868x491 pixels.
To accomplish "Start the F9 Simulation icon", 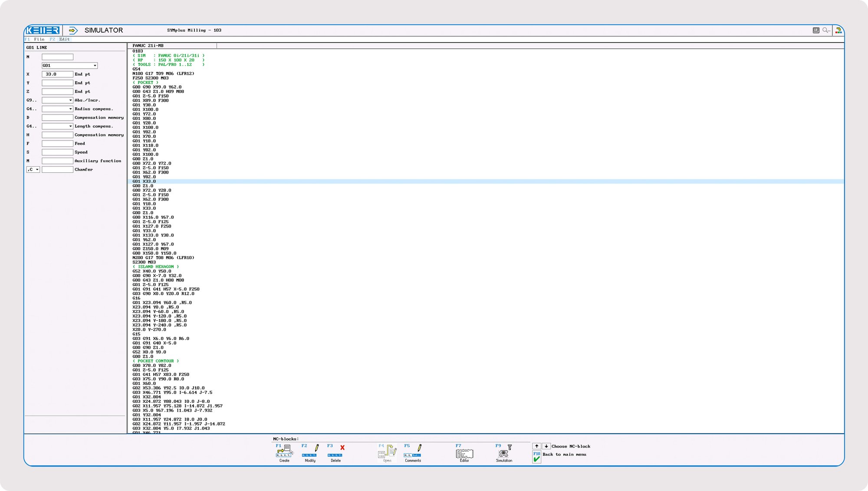I will (x=503, y=452).
